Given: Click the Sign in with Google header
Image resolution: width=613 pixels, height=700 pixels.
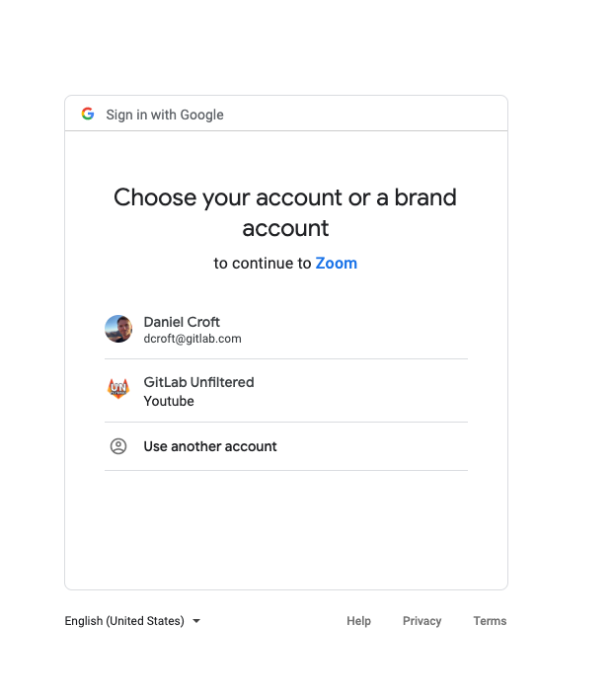Looking at the screenshot, I should (165, 115).
